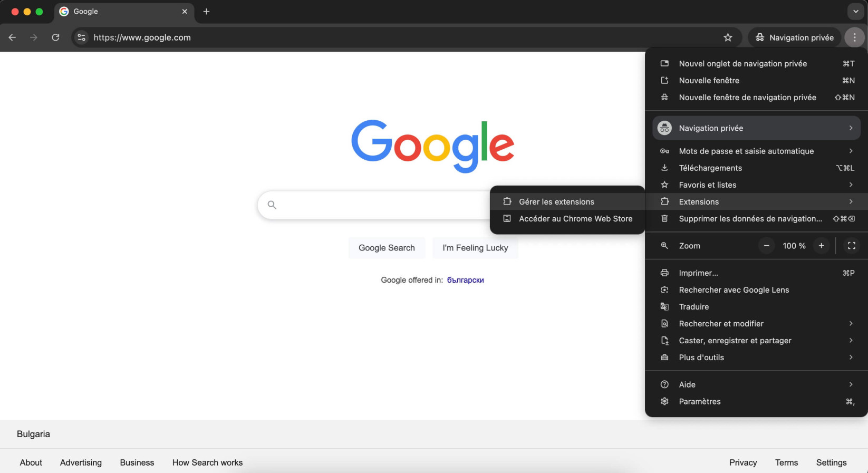Viewport: 868px width, 473px height.
Task: Choose Nouvelle fenêtre de navigation privée
Action: coord(756,97)
